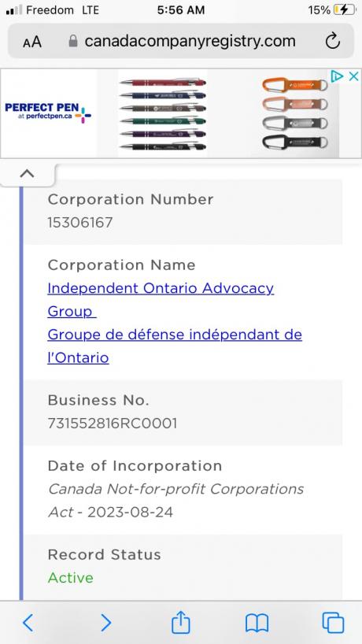This screenshot has height=644, width=362.
Task: Tap the green Active record status
Action: tap(71, 578)
